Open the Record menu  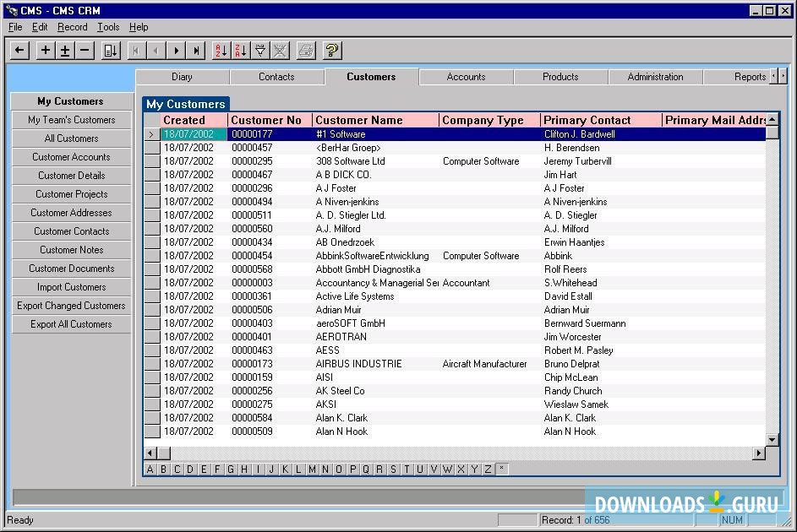[x=73, y=27]
